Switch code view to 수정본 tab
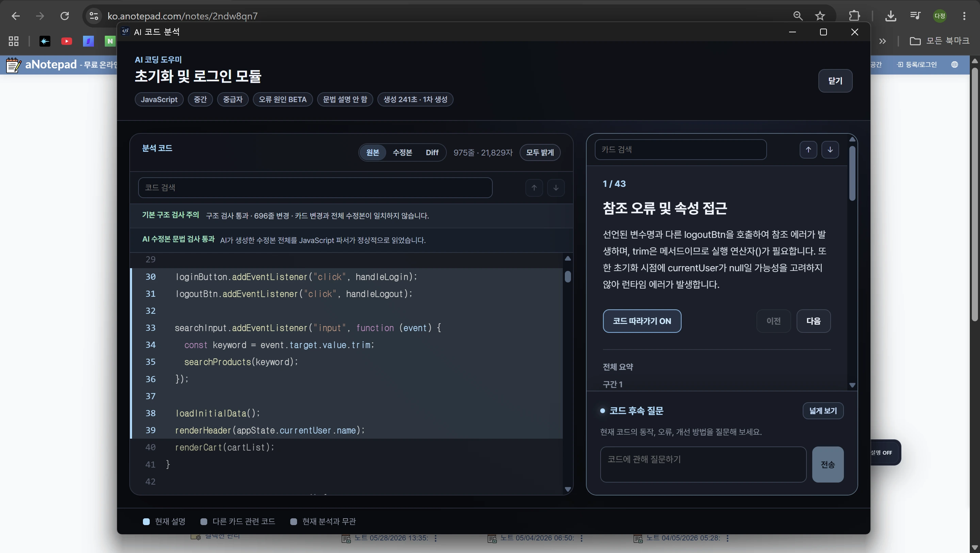The image size is (980, 553). [402, 152]
